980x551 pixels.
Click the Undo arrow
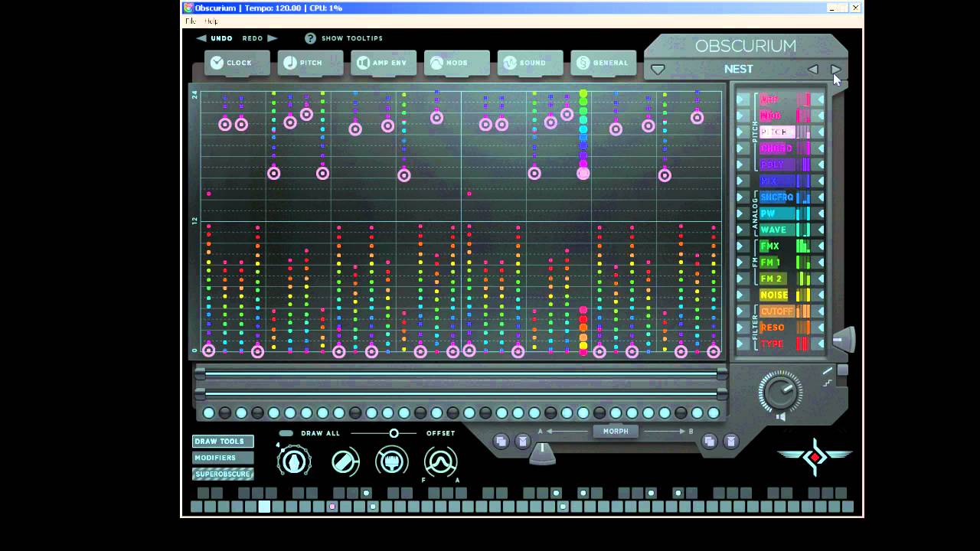(201, 38)
